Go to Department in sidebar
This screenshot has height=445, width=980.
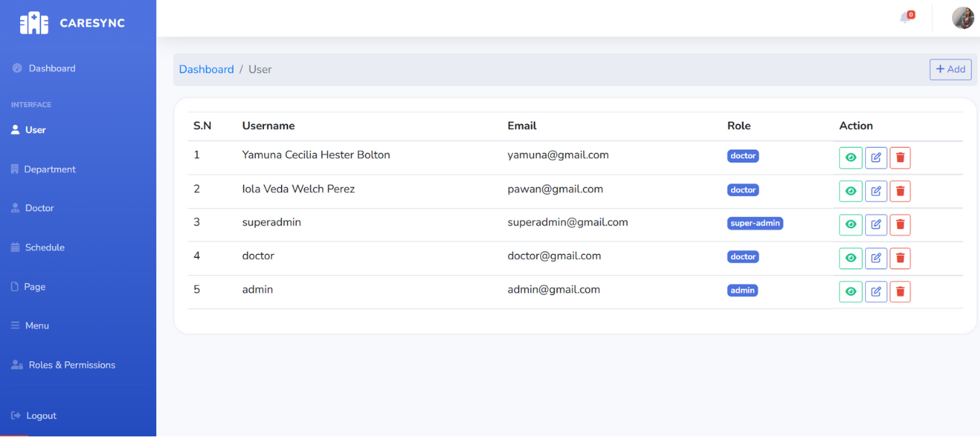(50, 169)
